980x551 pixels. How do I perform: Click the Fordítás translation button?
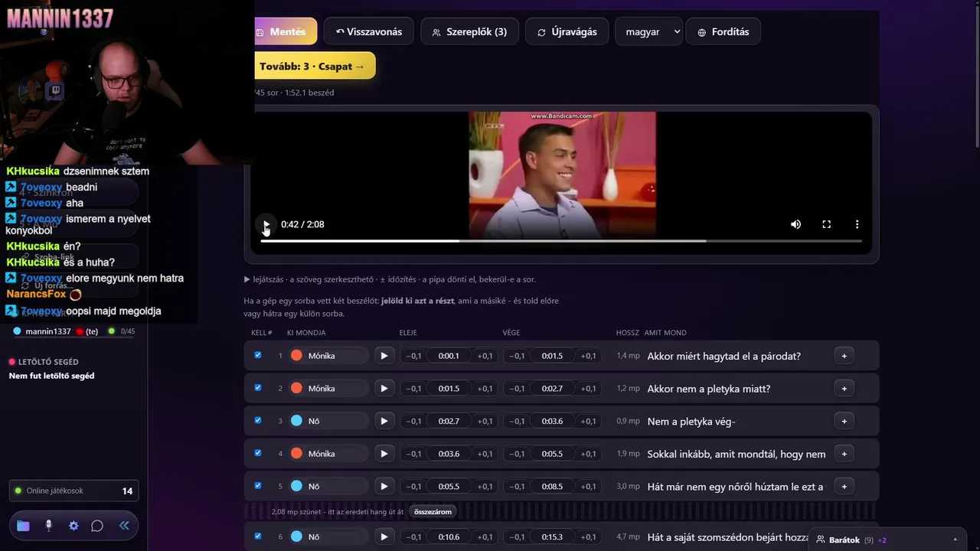click(x=724, y=31)
